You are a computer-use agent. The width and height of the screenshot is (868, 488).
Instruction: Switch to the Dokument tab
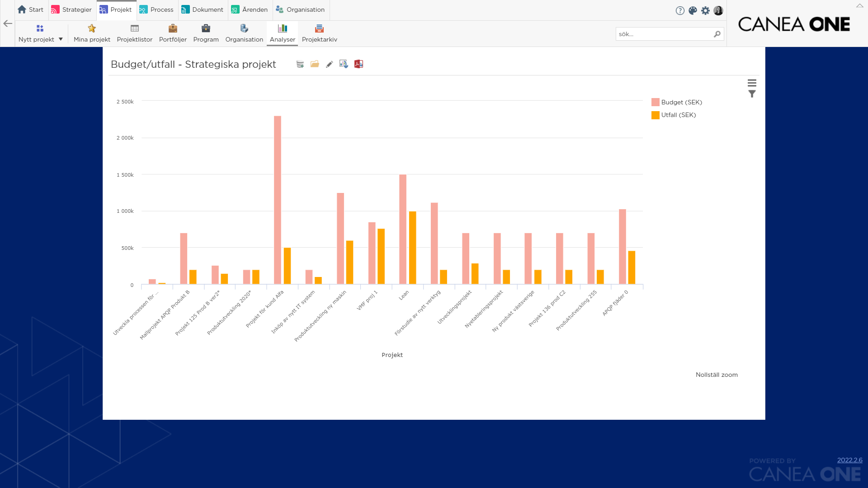(x=202, y=9)
